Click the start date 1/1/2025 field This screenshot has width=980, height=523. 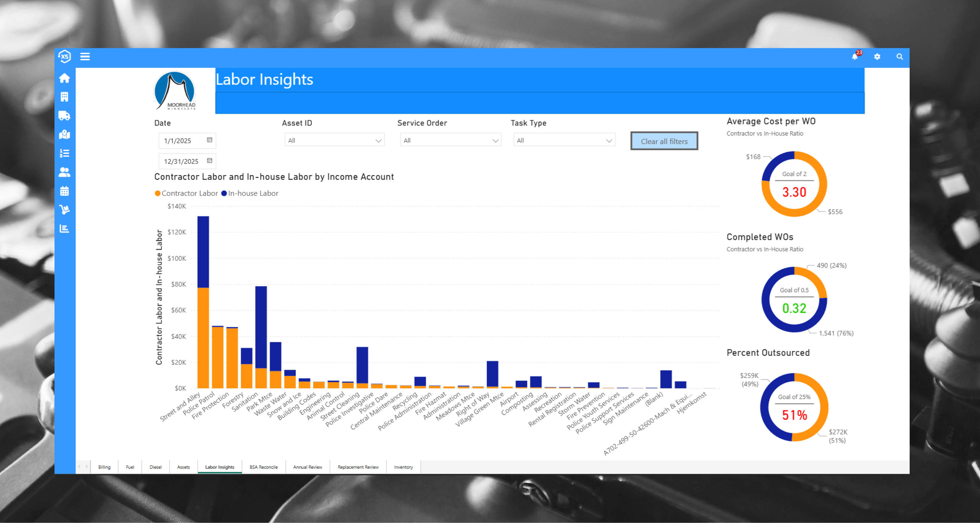point(183,141)
